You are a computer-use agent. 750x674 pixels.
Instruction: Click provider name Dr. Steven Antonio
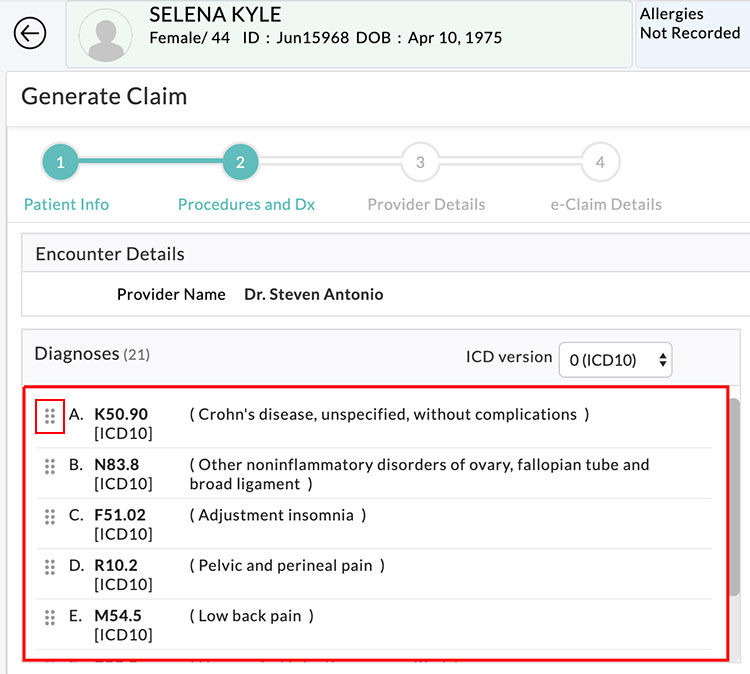click(314, 294)
